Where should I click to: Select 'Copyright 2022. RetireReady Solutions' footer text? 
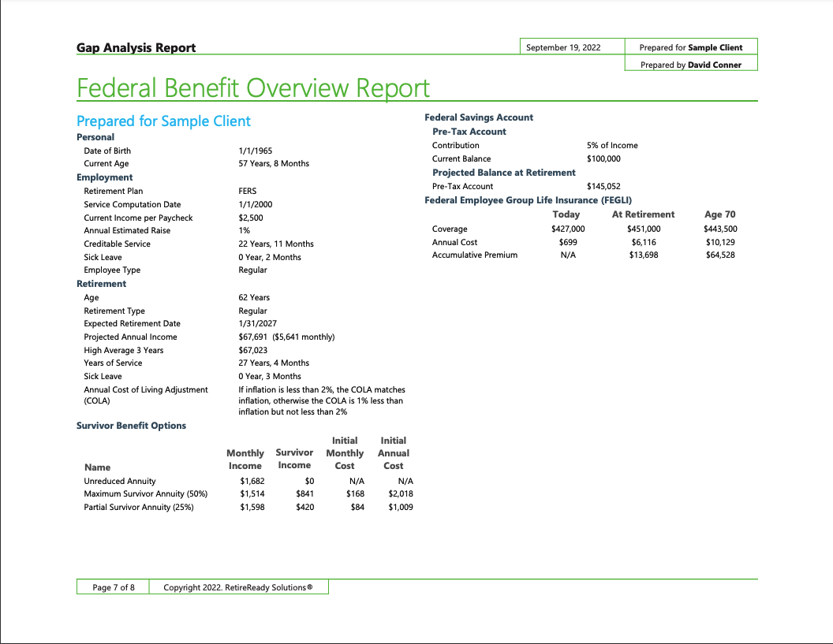pyautogui.click(x=238, y=587)
